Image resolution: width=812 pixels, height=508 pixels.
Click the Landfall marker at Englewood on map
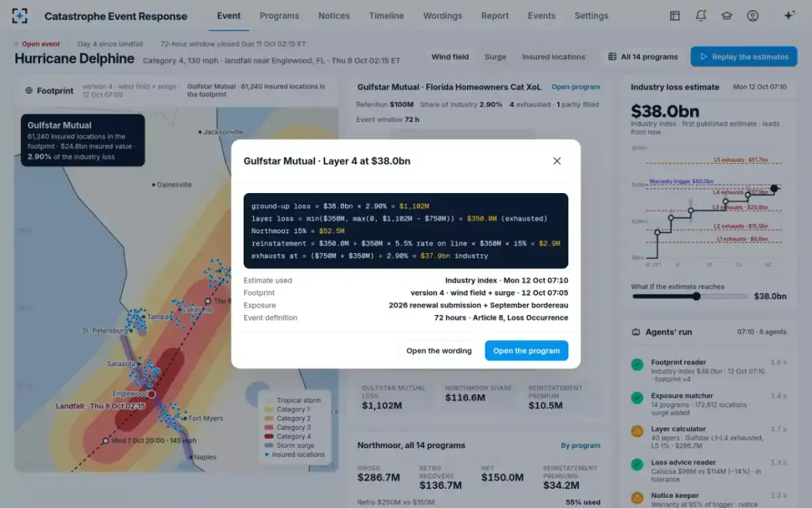coord(152,394)
